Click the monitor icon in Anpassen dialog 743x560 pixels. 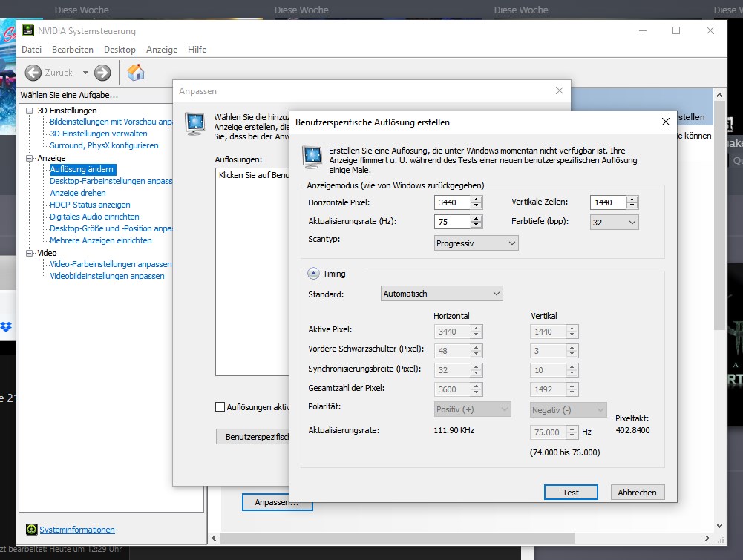point(194,124)
